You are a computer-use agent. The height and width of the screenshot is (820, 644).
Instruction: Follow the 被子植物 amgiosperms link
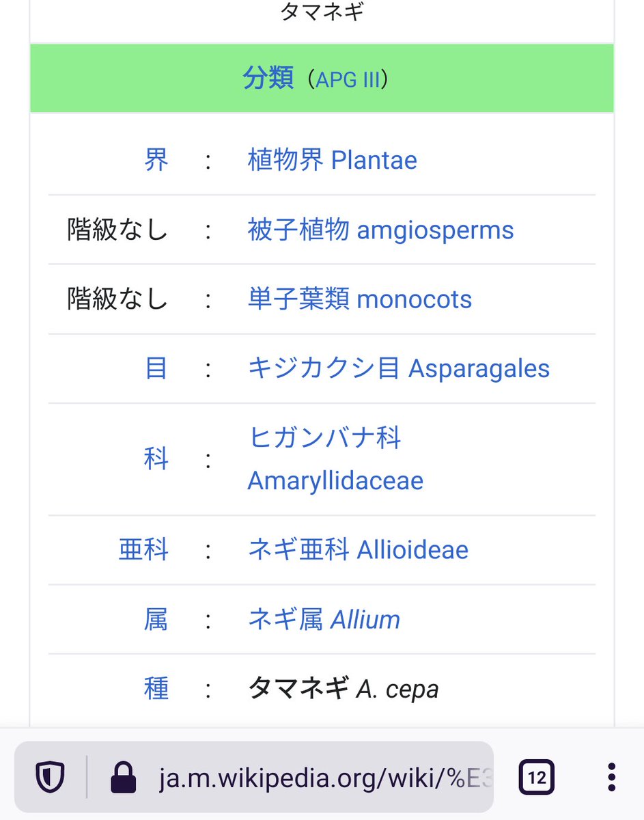point(380,230)
